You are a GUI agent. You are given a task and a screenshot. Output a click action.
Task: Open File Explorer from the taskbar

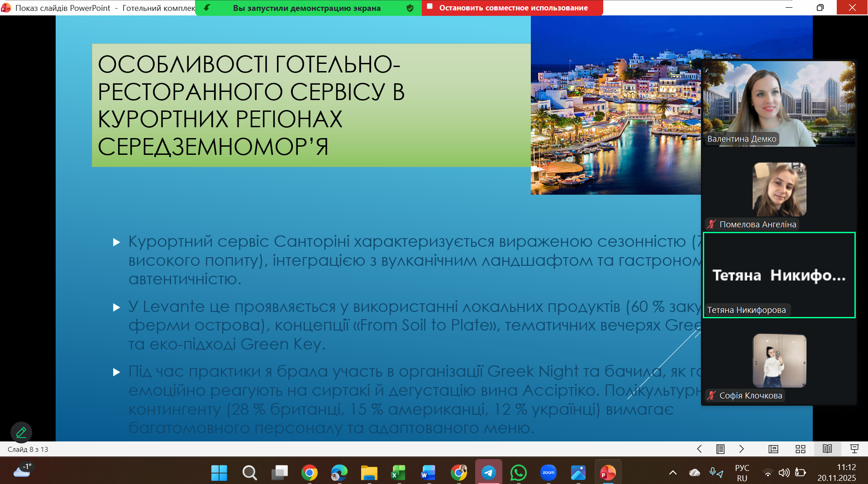tap(369, 473)
